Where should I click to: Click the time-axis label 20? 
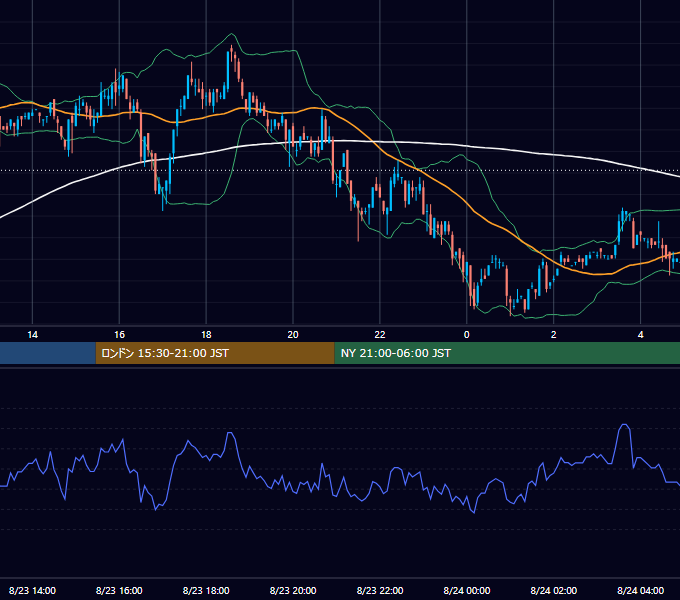coord(293,335)
